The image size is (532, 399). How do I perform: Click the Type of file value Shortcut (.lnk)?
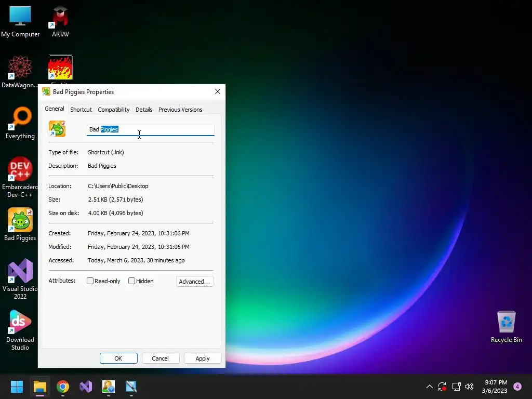pyautogui.click(x=106, y=152)
